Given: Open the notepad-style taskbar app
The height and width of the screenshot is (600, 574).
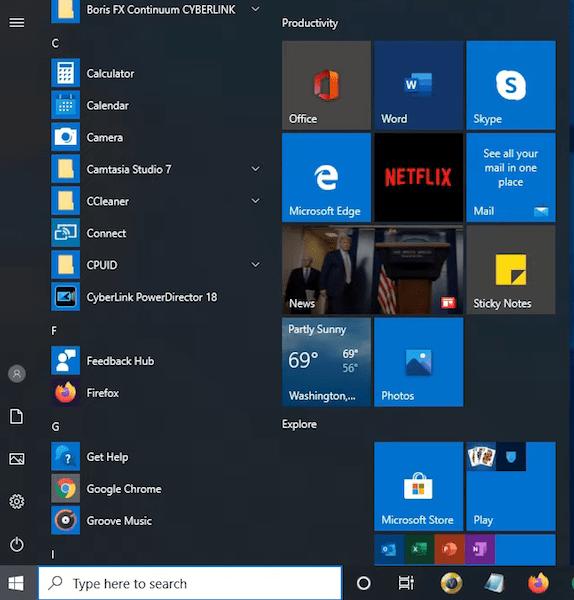Looking at the screenshot, I should click(x=494, y=583).
